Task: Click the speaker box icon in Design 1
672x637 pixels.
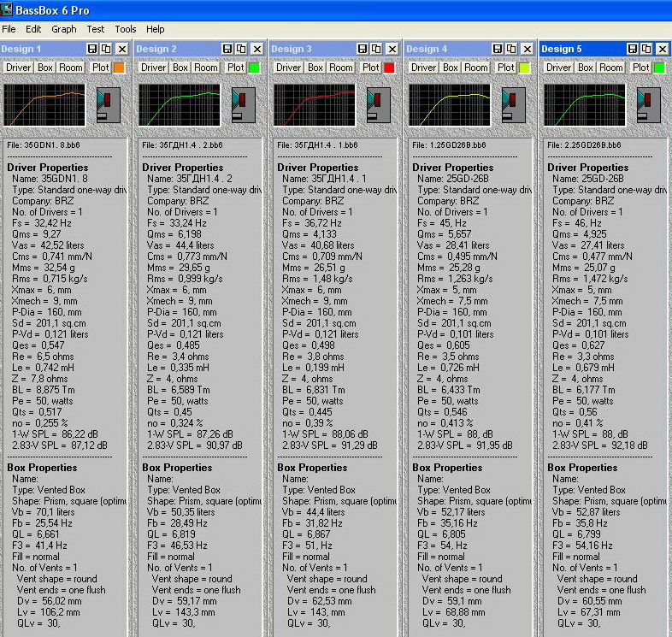Action: 109,105
